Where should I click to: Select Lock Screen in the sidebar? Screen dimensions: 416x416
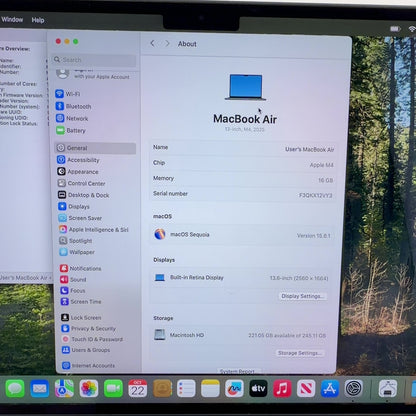(81, 318)
